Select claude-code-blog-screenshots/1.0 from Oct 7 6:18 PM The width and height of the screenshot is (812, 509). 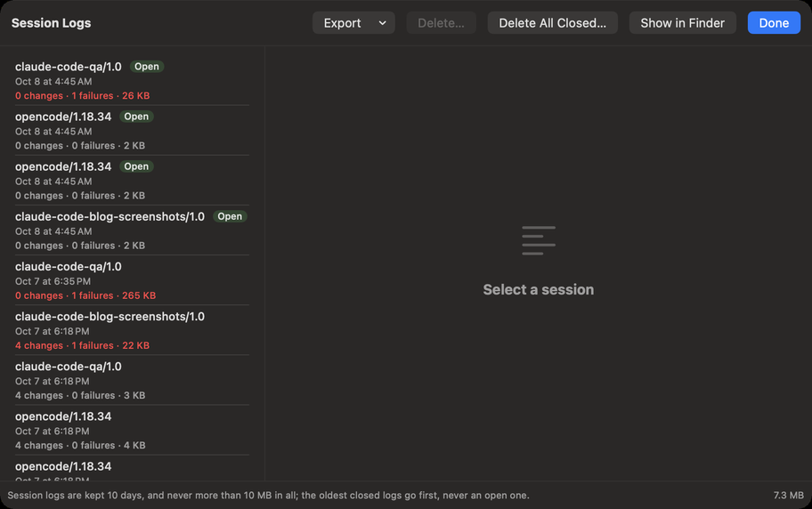coord(132,330)
